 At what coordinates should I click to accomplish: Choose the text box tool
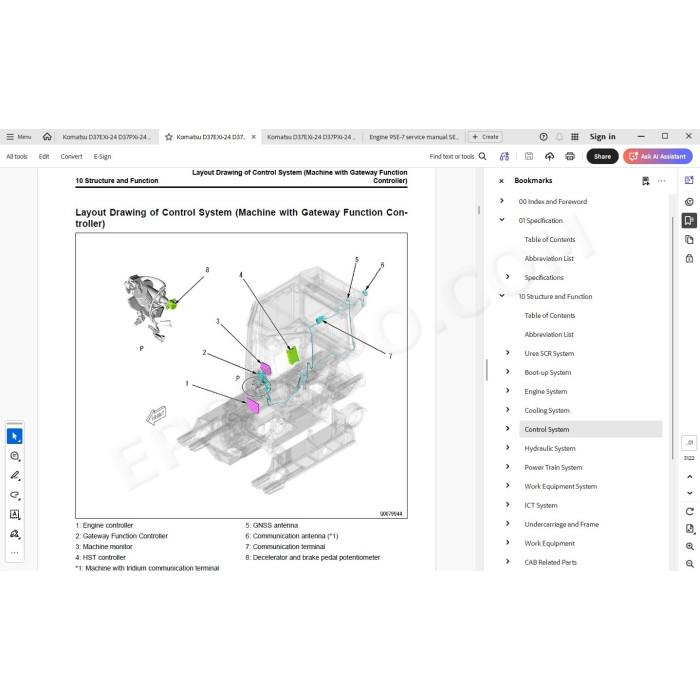15,515
